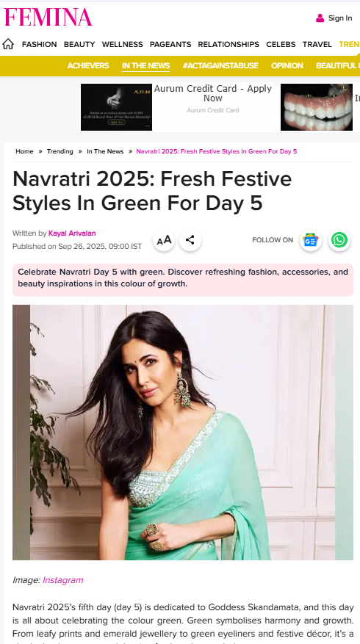This screenshot has height=644, width=360.
Task: Open the dental implants ad thumbnail
Action: point(317,107)
